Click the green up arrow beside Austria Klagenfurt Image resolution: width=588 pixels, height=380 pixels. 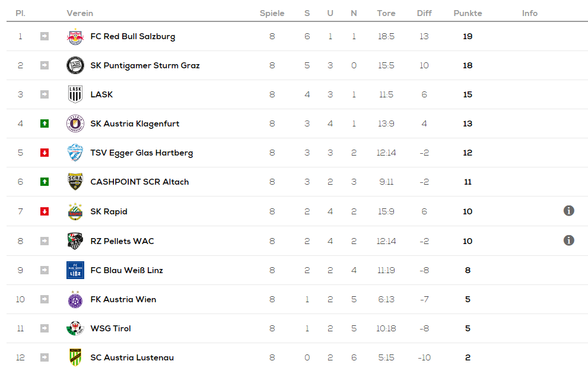(x=45, y=123)
